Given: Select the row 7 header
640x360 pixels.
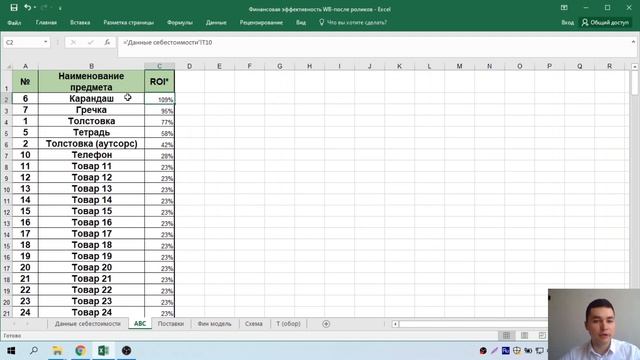Looking at the screenshot, I should click(7, 155).
